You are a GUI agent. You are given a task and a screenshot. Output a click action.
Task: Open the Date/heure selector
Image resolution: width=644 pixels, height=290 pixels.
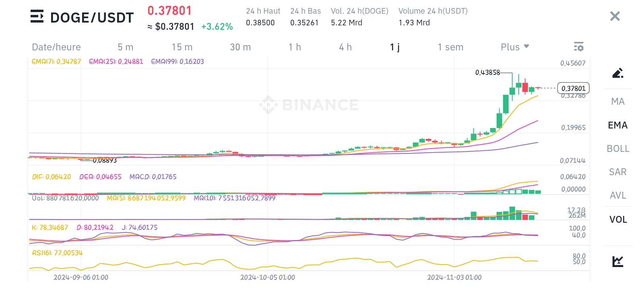(x=56, y=47)
